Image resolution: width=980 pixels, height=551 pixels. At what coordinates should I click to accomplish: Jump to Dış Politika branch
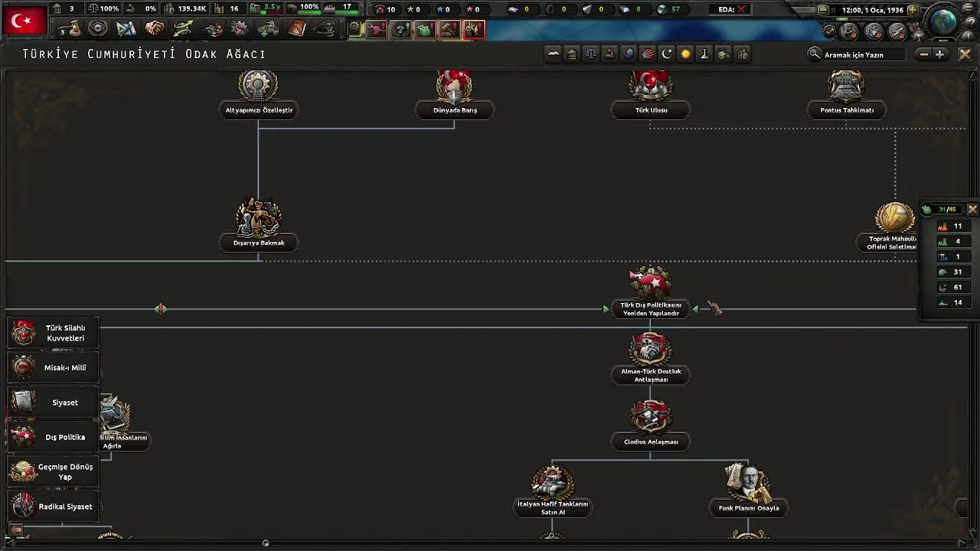54,437
